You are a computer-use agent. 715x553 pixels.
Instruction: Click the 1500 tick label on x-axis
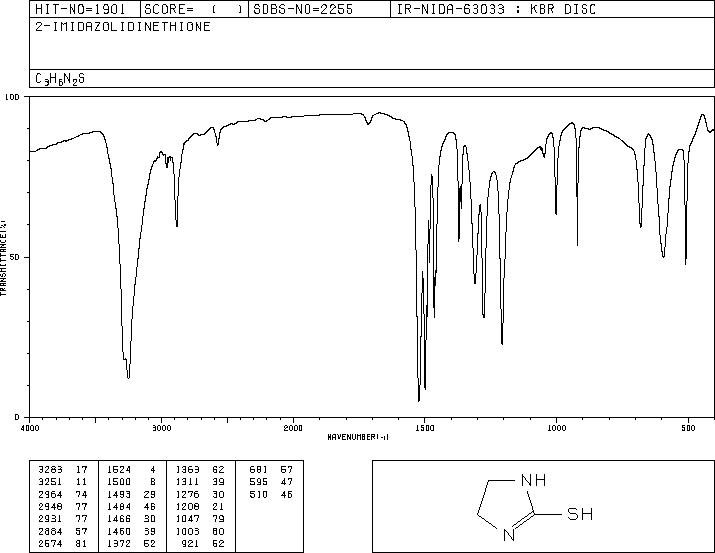tap(425, 428)
